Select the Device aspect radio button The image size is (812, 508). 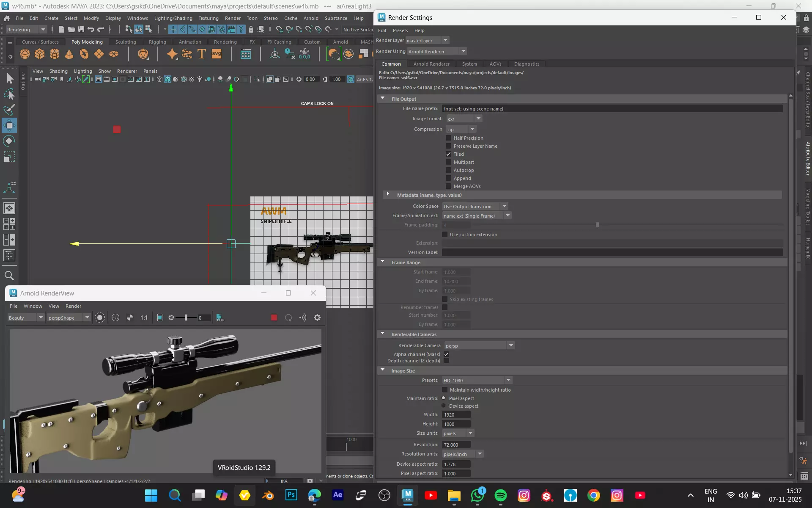(x=444, y=406)
